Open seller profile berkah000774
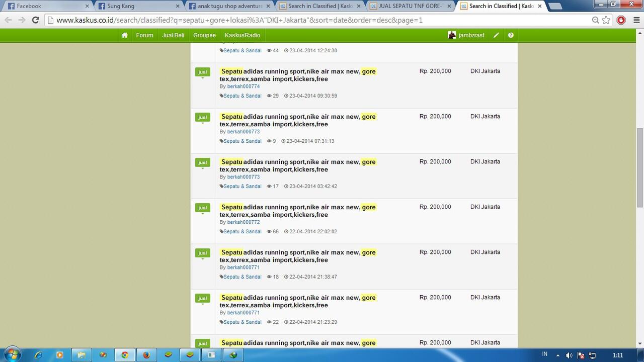Image resolution: width=644 pixels, height=362 pixels. click(x=244, y=86)
